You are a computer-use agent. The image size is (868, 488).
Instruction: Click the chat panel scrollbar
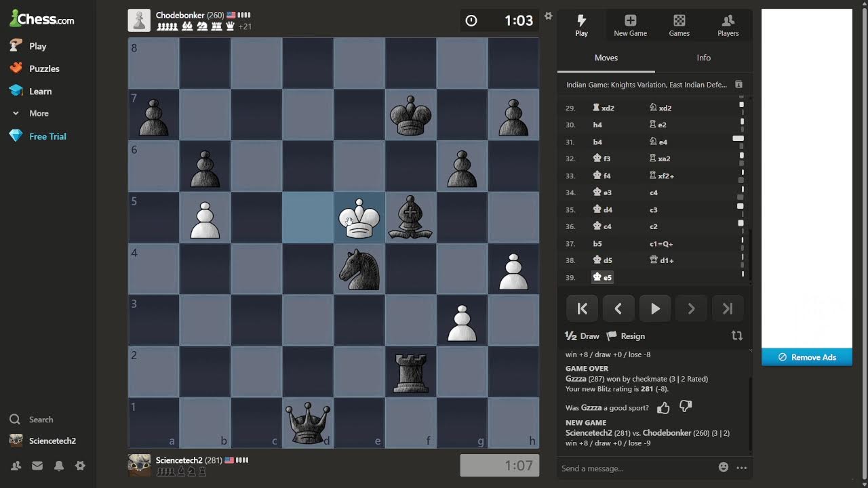coord(750,413)
